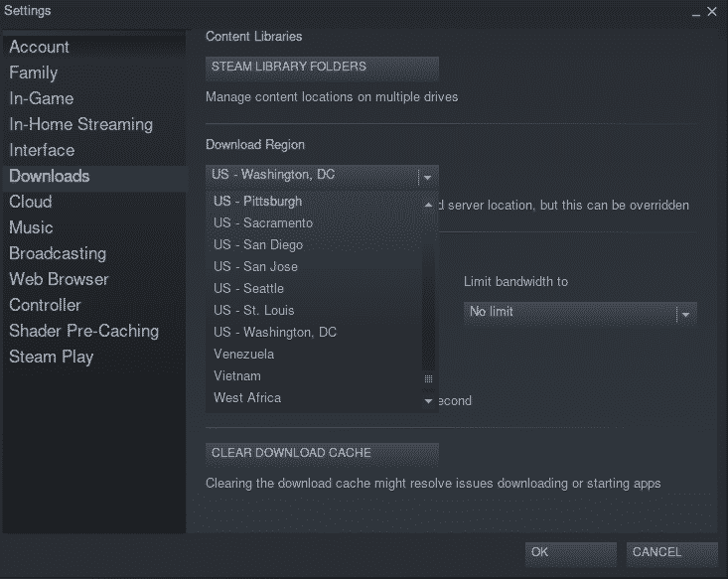This screenshot has height=579, width=728.
Task: Select US - Pittsburgh region
Action: click(x=257, y=202)
